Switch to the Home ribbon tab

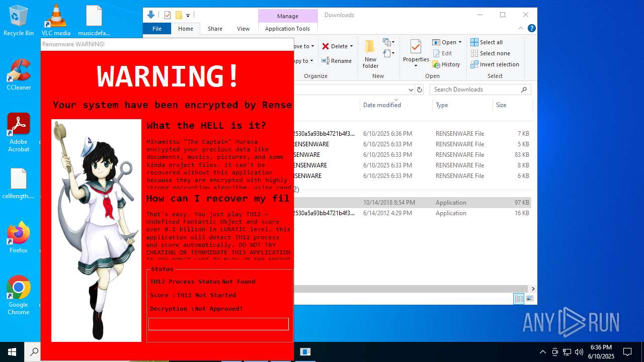pos(186,29)
